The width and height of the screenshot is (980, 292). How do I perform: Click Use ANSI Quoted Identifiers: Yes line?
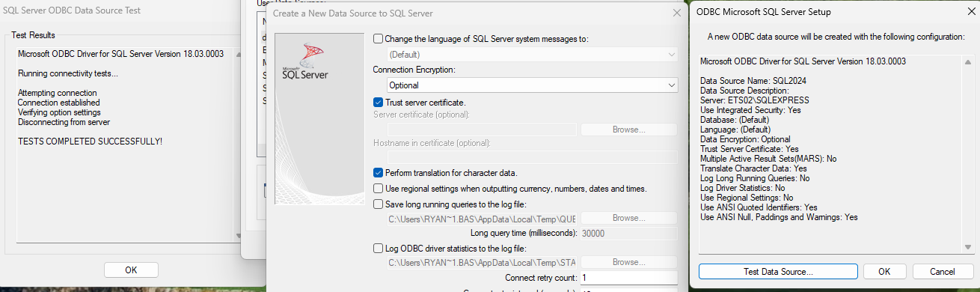pos(759,207)
